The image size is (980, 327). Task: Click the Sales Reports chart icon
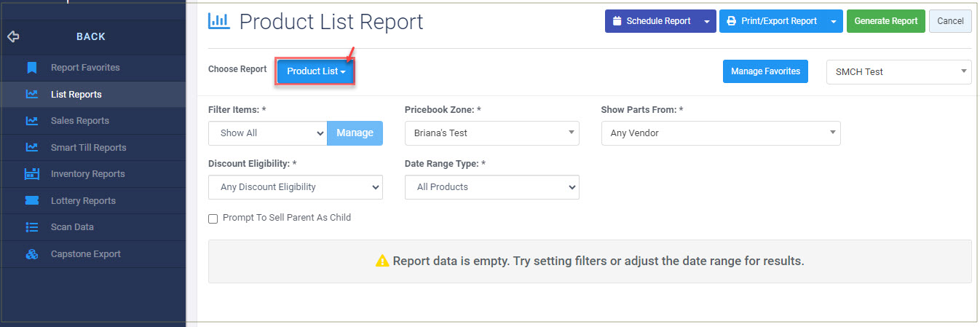tap(31, 121)
